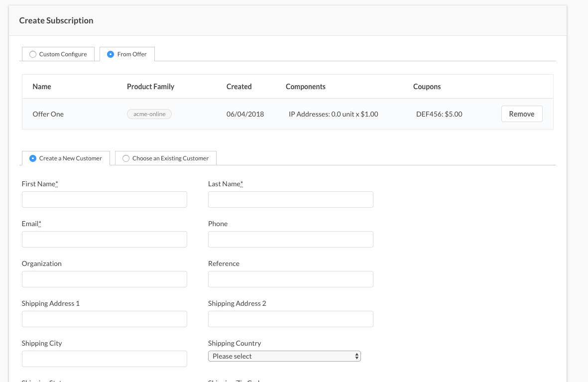Select the Organization input field
588x382 pixels.
point(105,279)
